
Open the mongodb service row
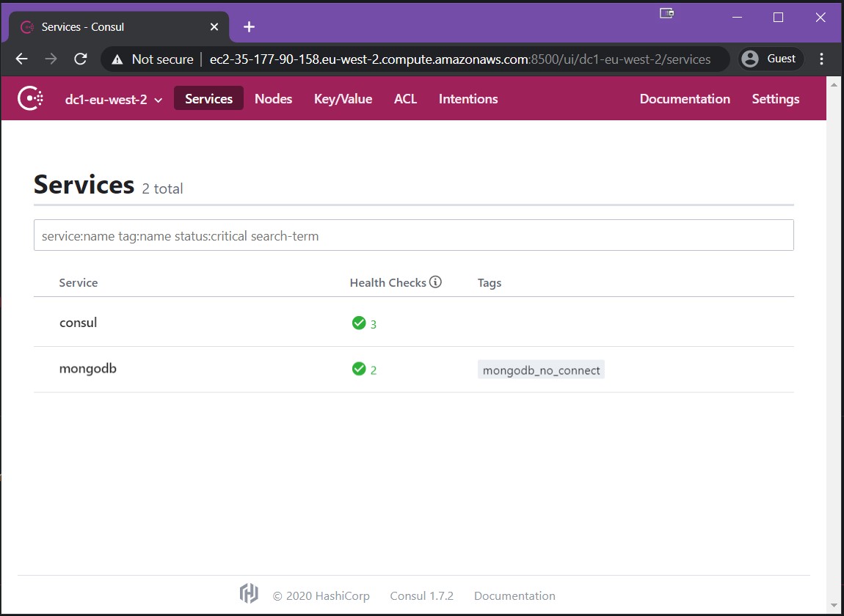point(413,370)
